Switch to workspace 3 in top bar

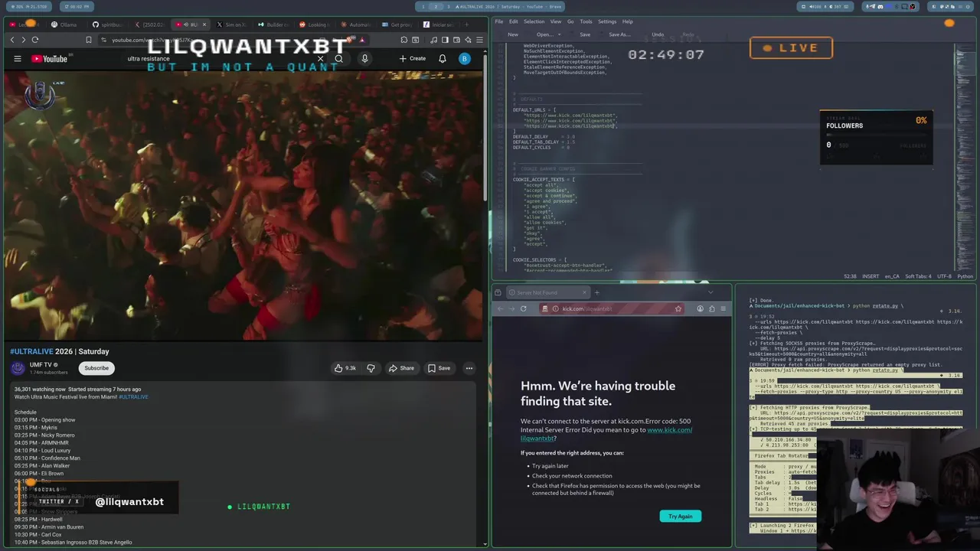click(x=449, y=7)
